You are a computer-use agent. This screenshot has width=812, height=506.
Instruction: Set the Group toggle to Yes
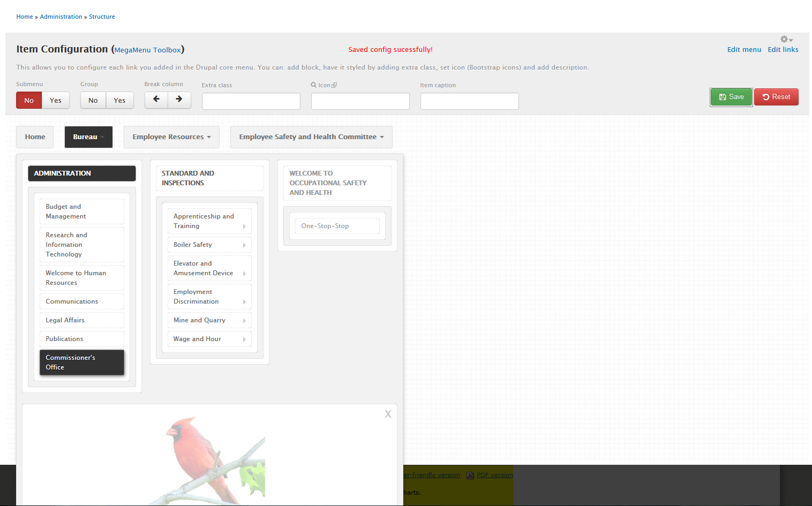click(119, 100)
